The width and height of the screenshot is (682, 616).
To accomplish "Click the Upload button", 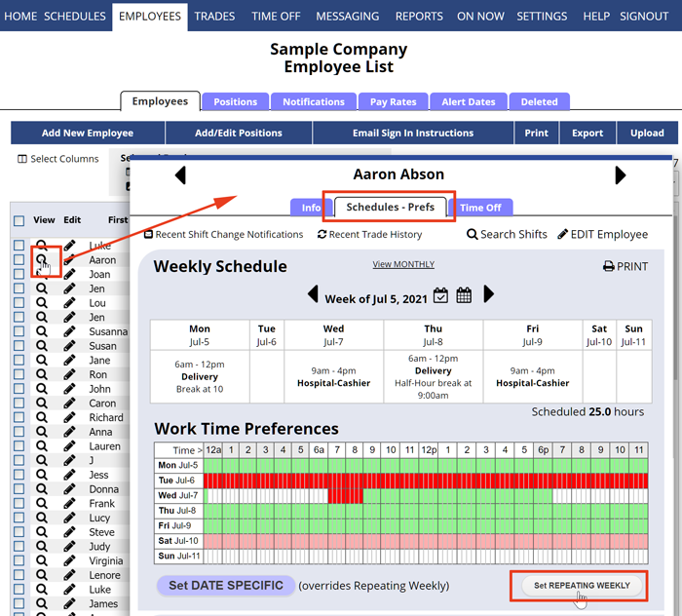I will click(x=647, y=133).
